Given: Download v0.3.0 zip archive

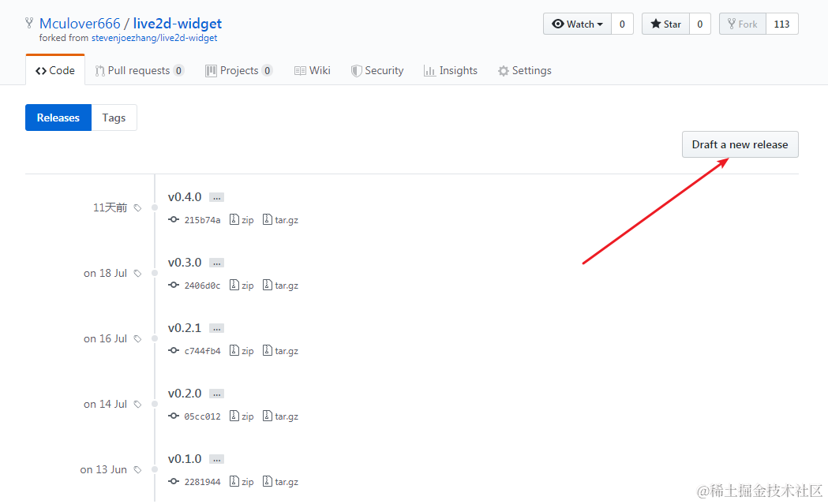Looking at the screenshot, I should pyautogui.click(x=242, y=285).
